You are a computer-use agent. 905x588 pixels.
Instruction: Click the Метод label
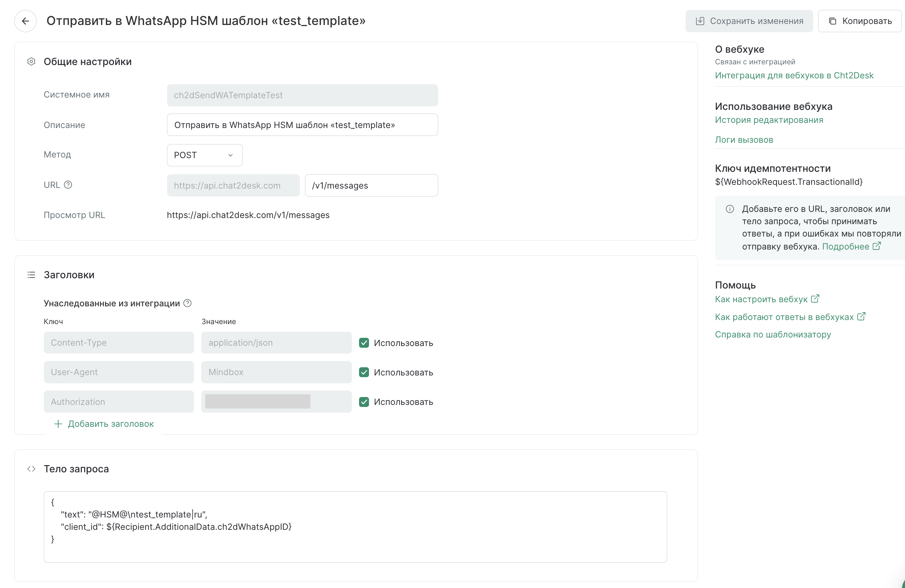(58, 154)
